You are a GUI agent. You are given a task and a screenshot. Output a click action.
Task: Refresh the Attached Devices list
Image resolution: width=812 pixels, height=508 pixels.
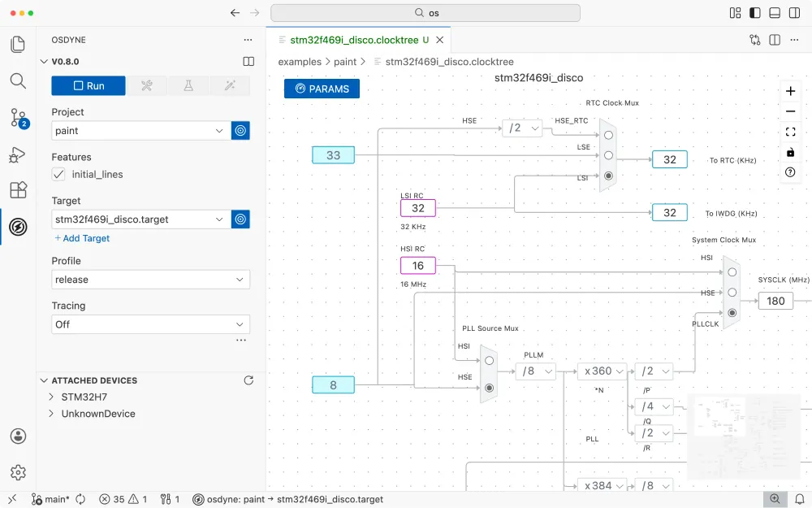[x=248, y=380]
